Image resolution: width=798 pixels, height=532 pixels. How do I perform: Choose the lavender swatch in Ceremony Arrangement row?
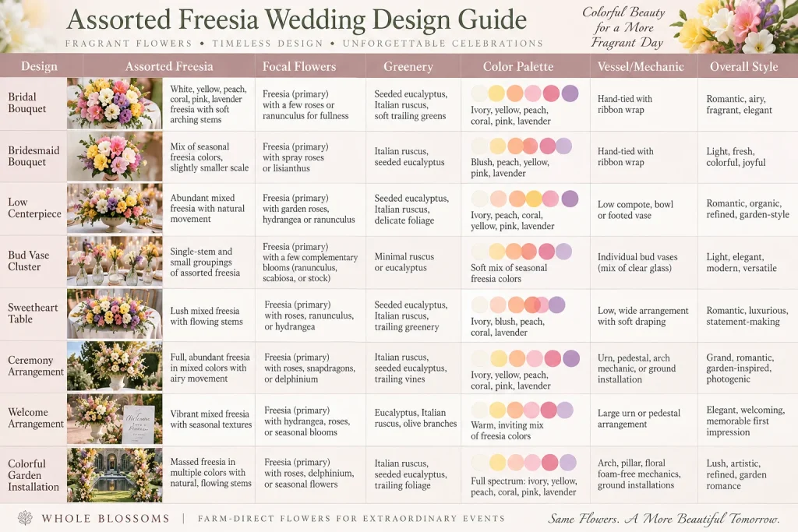[x=571, y=358]
